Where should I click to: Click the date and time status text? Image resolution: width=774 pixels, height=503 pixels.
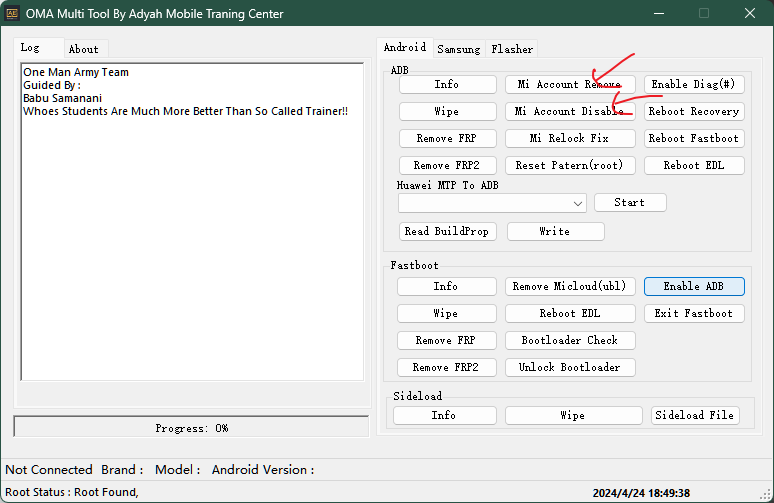(641, 493)
